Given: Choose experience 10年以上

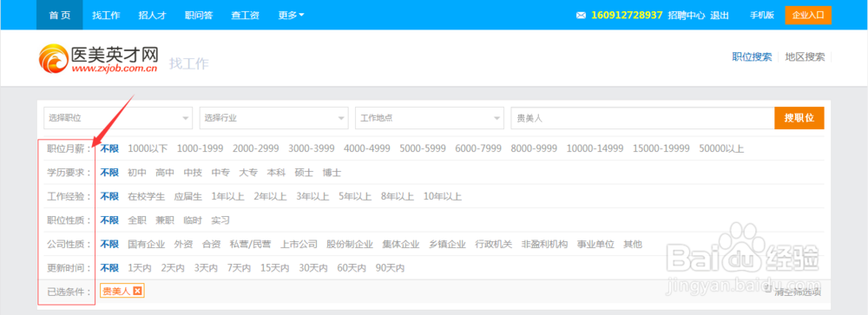Looking at the screenshot, I should [x=443, y=196].
